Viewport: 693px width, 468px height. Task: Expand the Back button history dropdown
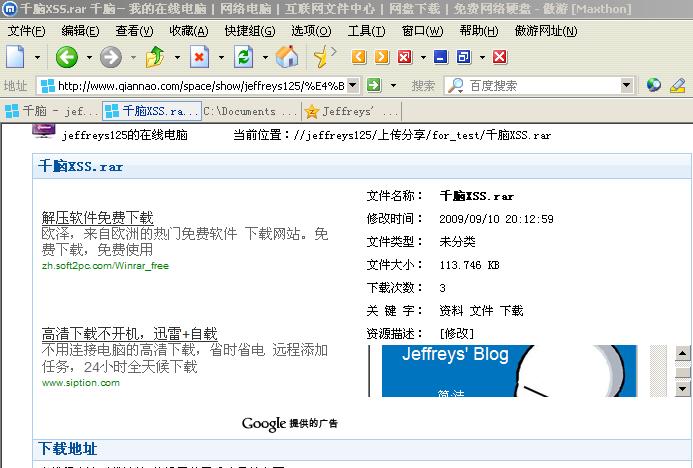coord(89,57)
